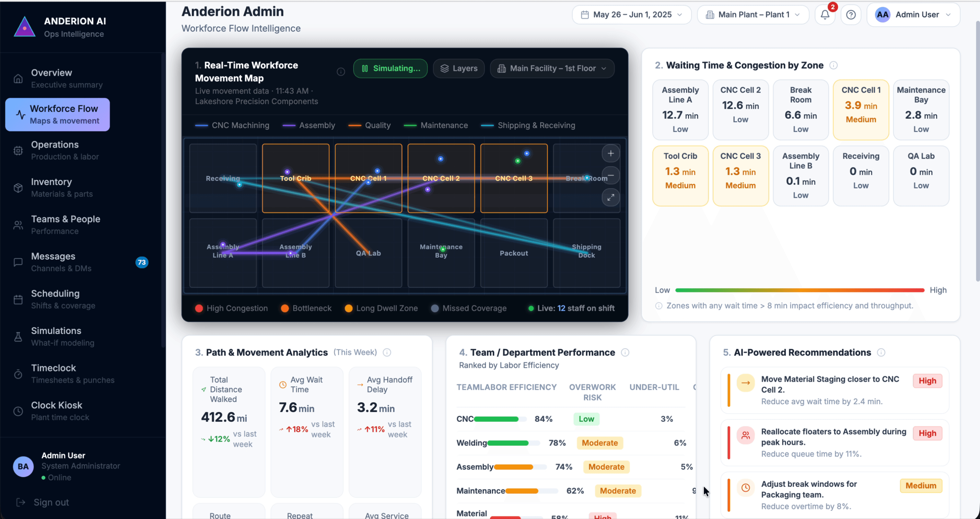Click the help question mark icon
This screenshot has width=980, height=519.
click(851, 15)
